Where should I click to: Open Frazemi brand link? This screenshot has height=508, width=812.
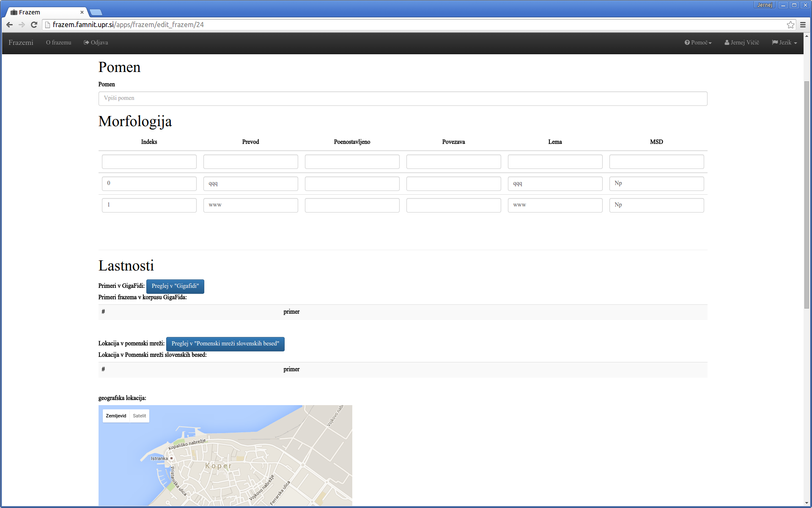click(21, 43)
